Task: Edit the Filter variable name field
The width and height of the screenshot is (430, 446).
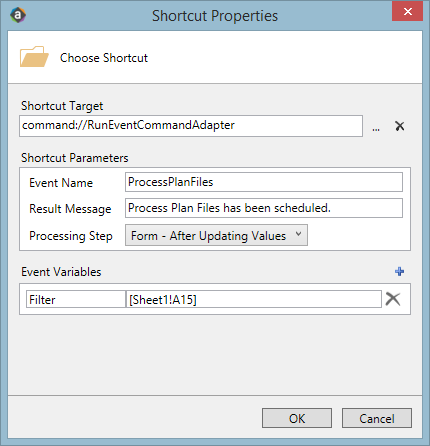Action: click(76, 299)
